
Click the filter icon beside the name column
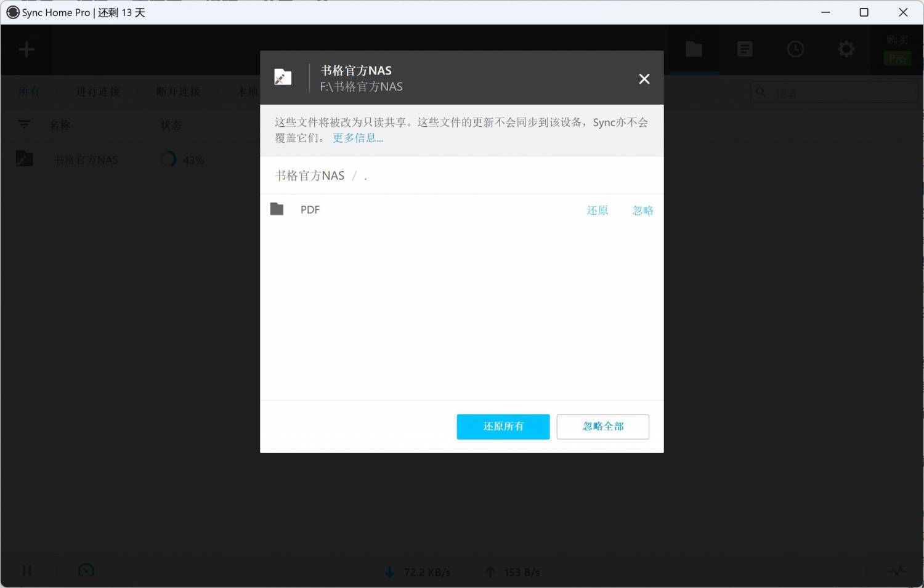coord(24,125)
